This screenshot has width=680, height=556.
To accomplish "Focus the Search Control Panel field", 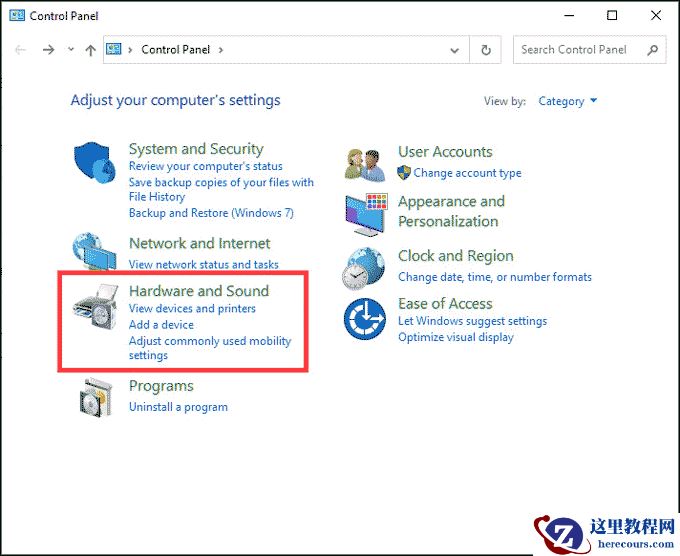I will point(589,50).
